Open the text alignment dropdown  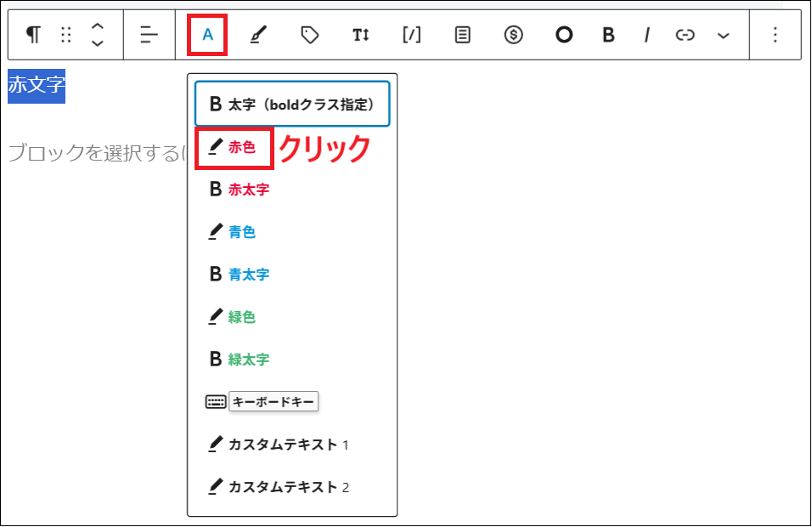point(149,35)
